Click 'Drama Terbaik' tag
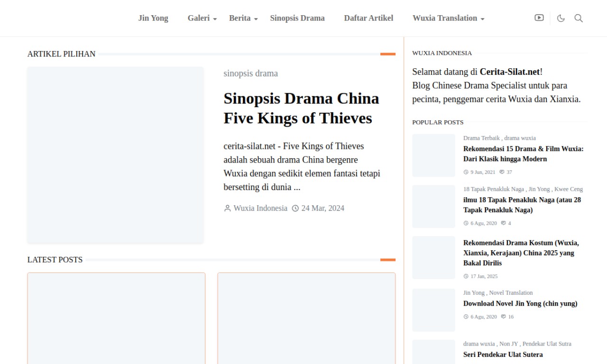 click(481, 138)
